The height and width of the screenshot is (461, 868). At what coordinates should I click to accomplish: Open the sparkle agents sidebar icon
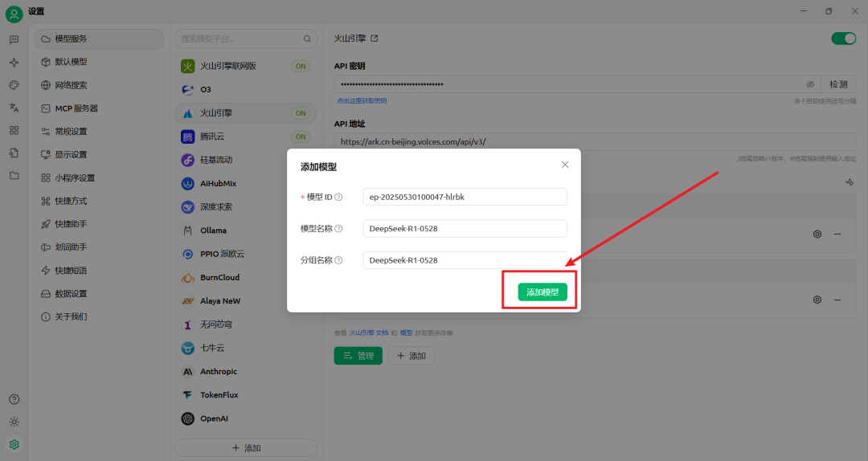click(14, 62)
